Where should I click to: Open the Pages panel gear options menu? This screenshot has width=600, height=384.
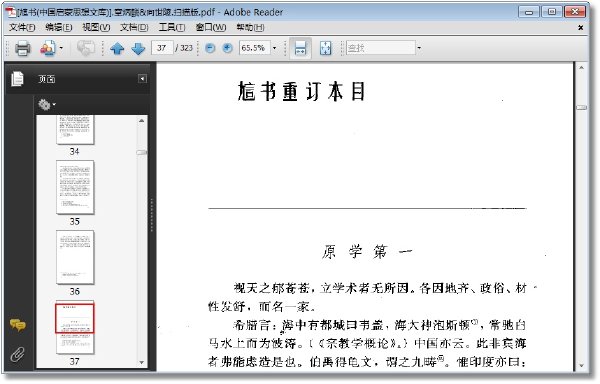46,104
